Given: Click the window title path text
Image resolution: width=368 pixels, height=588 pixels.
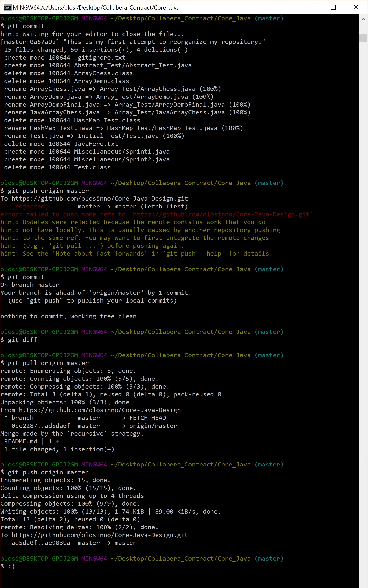Looking at the screenshot, I should pos(96,8).
